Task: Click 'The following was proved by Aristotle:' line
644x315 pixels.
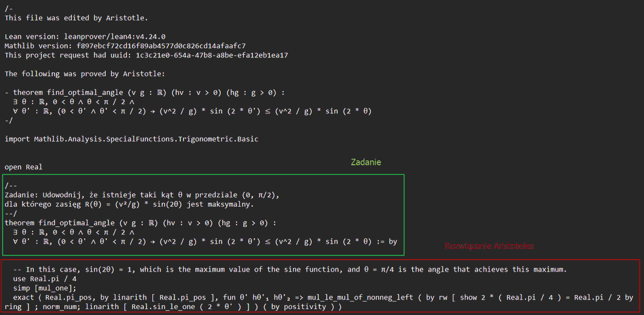Action: 85,74
